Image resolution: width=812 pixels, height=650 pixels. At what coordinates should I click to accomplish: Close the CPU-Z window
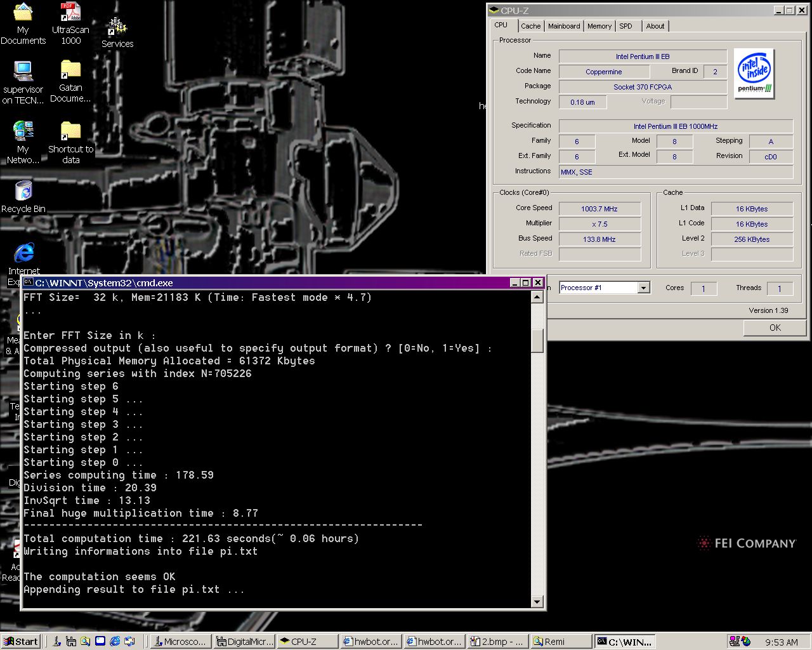pyautogui.click(x=801, y=10)
